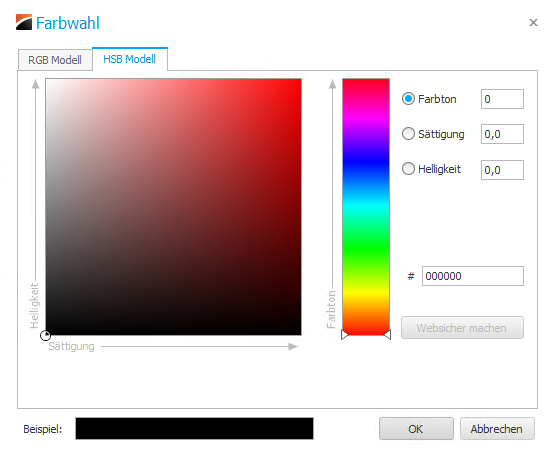Switch to the RGB Modell tab

pos(55,60)
